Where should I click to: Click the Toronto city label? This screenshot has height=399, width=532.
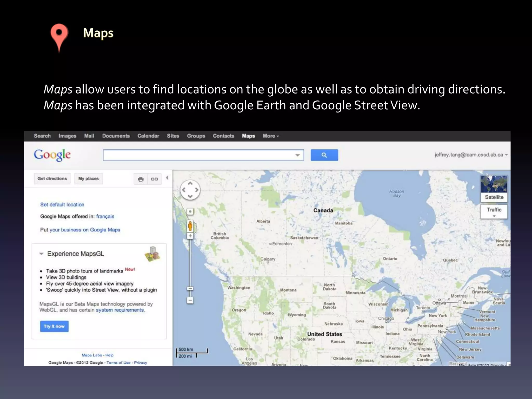423,308
